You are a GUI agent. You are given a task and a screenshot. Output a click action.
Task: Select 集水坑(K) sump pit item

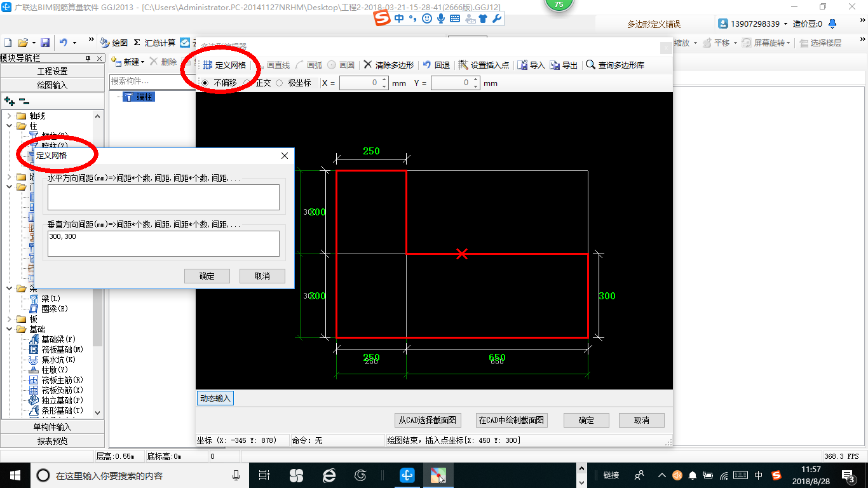(52, 360)
